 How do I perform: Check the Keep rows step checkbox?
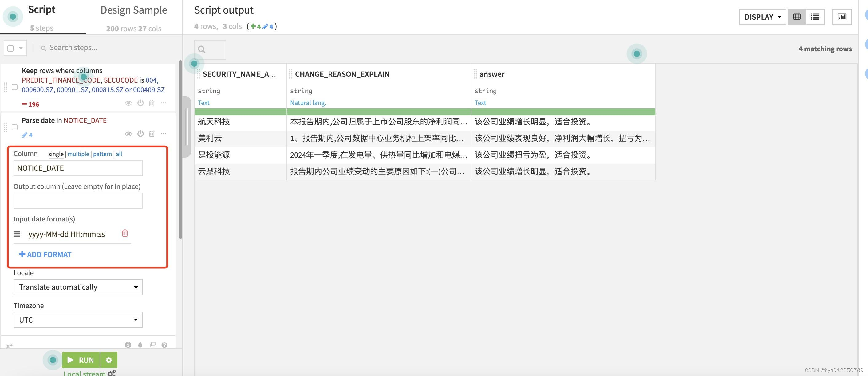click(x=14, y=87)
